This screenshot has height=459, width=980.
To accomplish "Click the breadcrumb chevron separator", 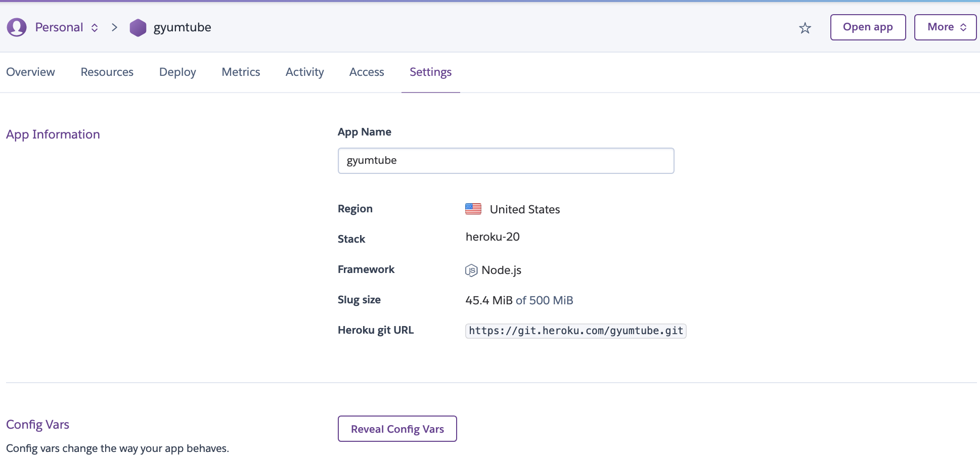I will click(114, 27).
